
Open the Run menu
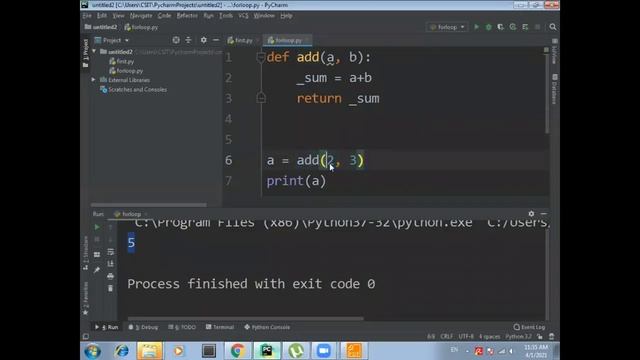pos(209,16)
